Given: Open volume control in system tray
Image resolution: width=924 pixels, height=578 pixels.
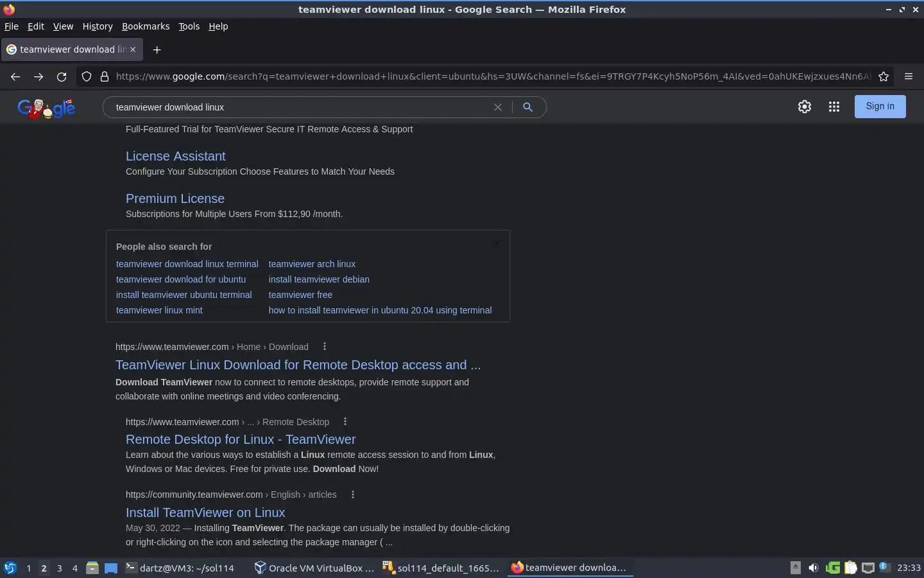Looking at the screenshot, I should pyautogui.click(x=814, y=568).
